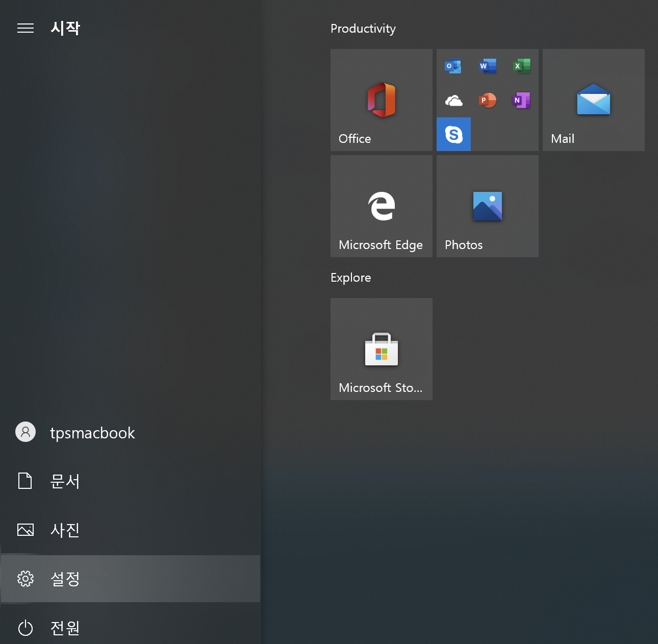The width and height of the screenshot is (658, 644).
Task: Click the Productivity group heading
Action: click(363, 29)
